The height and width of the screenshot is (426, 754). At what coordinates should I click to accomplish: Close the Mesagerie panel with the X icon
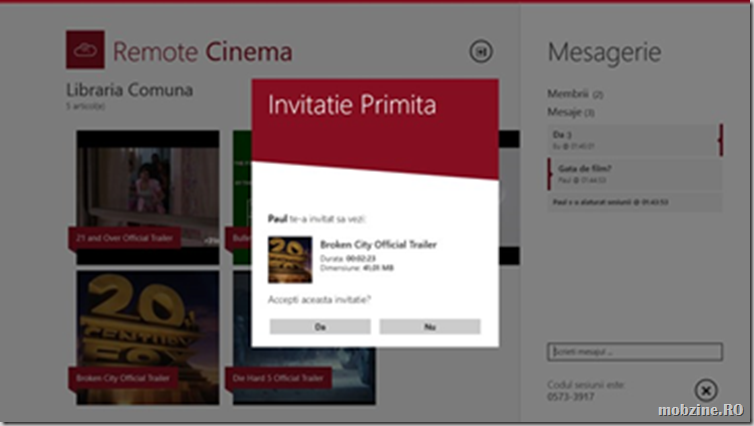coord(706,390)
